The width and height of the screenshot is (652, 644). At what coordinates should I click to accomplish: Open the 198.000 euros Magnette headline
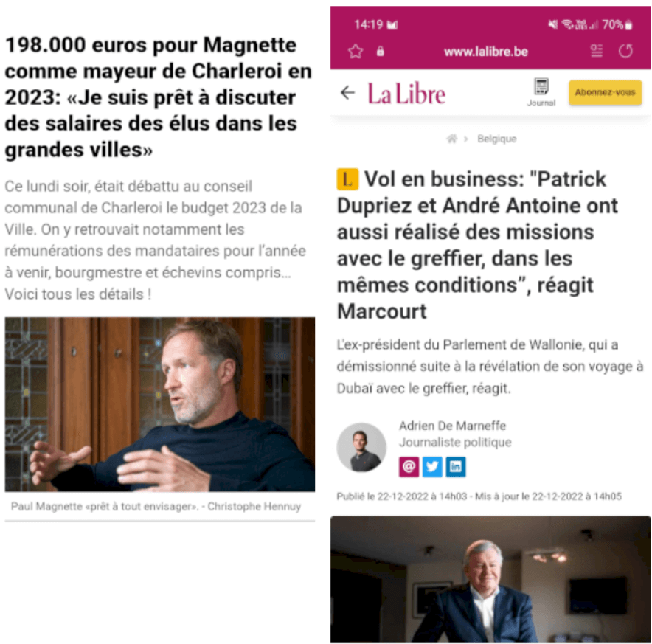159,97
